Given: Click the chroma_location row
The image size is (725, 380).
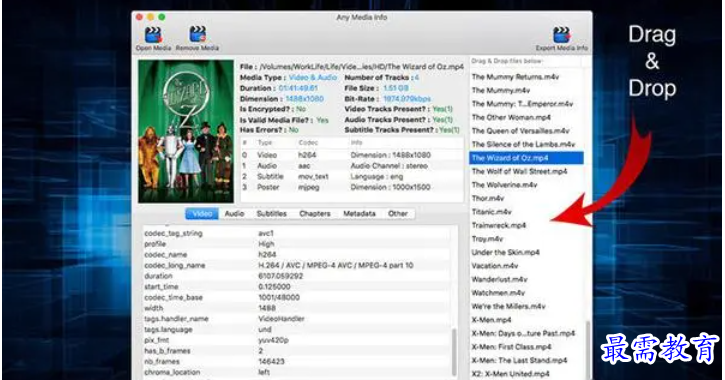Looking at the screenshot, I should tap(296, 372).
